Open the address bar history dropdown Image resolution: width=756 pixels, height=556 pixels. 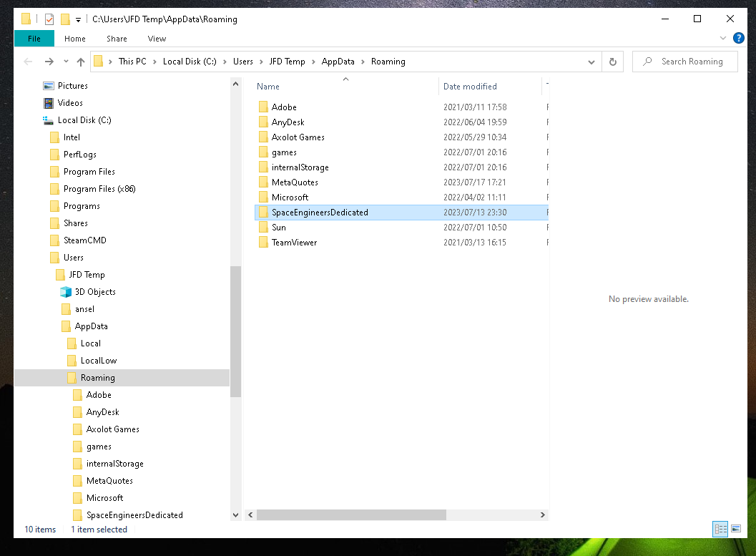591,62
